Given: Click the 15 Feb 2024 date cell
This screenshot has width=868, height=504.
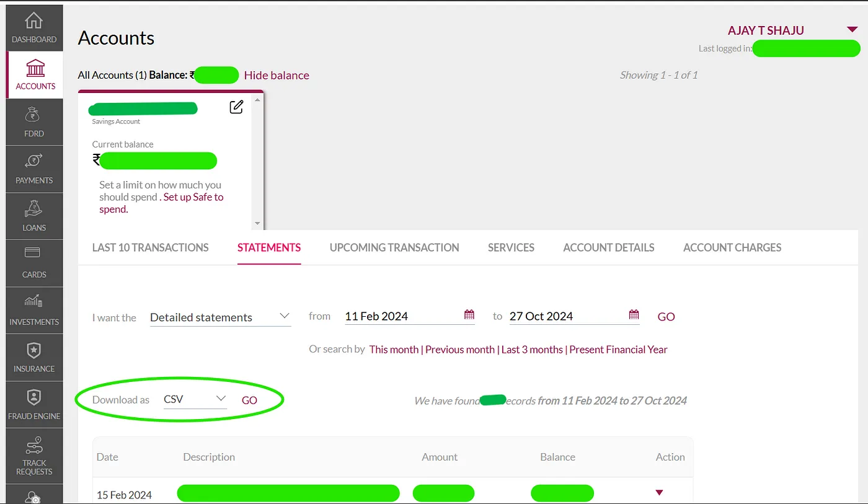Looking at the screenshot, I should (x=124, y=495).
